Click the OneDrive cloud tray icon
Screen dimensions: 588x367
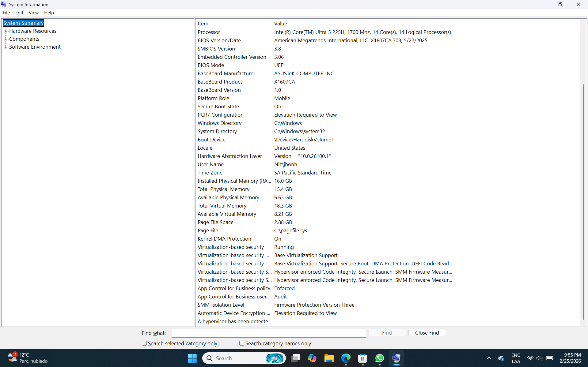coord(501,358)
